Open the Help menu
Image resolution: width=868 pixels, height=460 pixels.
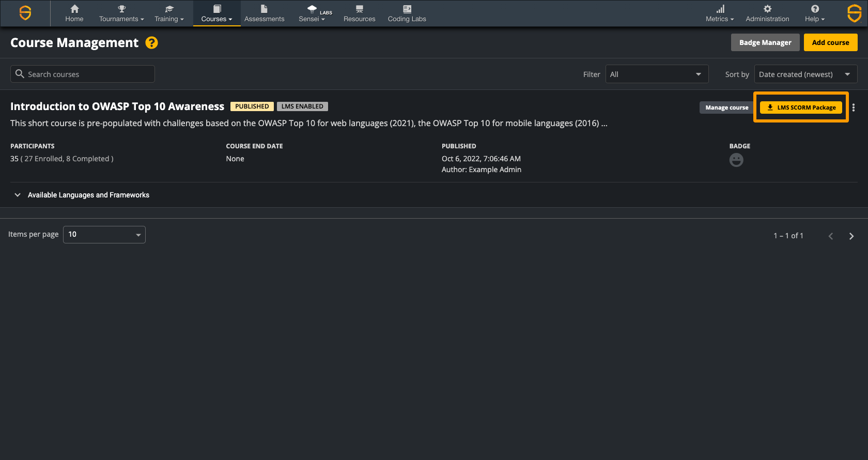(815, 13)
